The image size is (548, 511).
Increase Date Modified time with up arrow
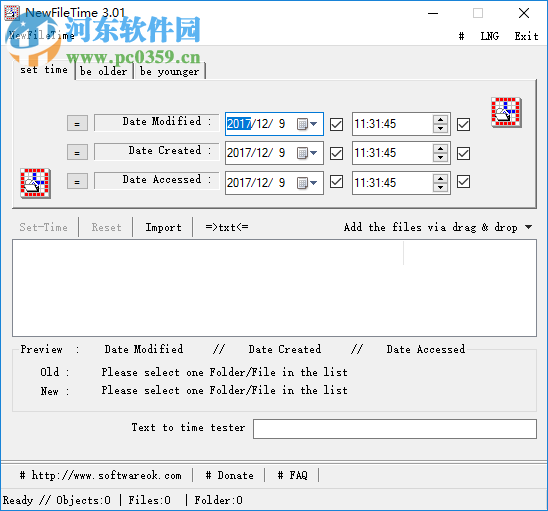[440, 120]
